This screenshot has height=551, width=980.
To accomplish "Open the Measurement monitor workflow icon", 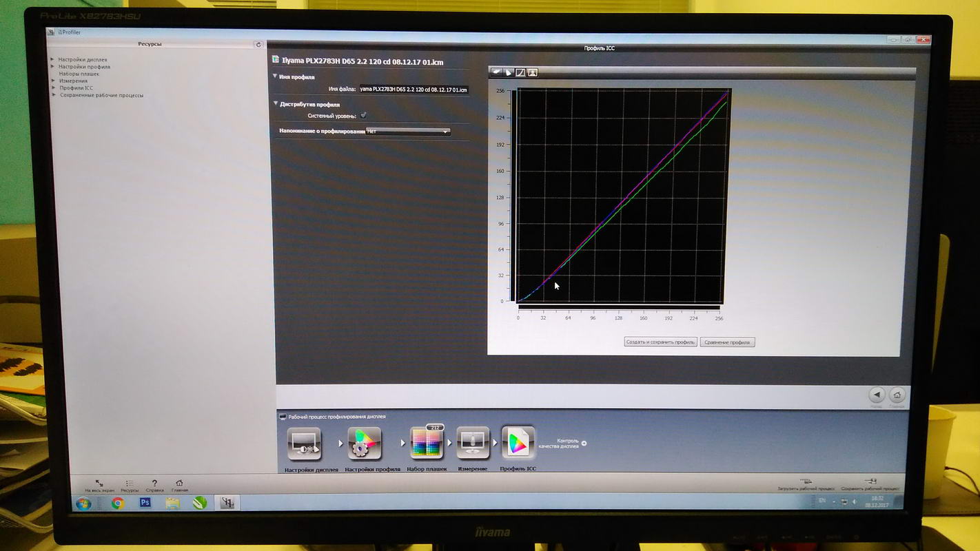I will (x=473, y=443).
